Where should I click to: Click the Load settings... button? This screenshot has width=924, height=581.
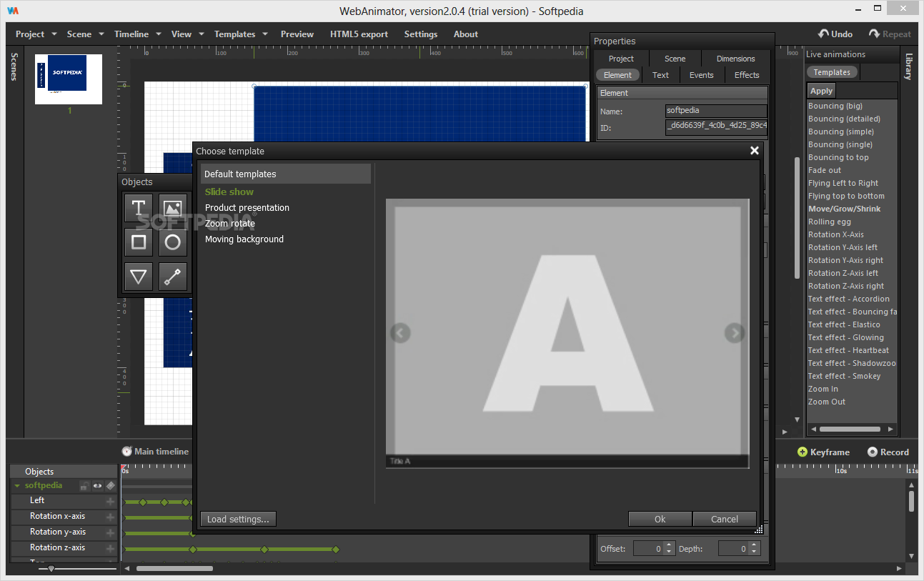(x=238, y=520)
